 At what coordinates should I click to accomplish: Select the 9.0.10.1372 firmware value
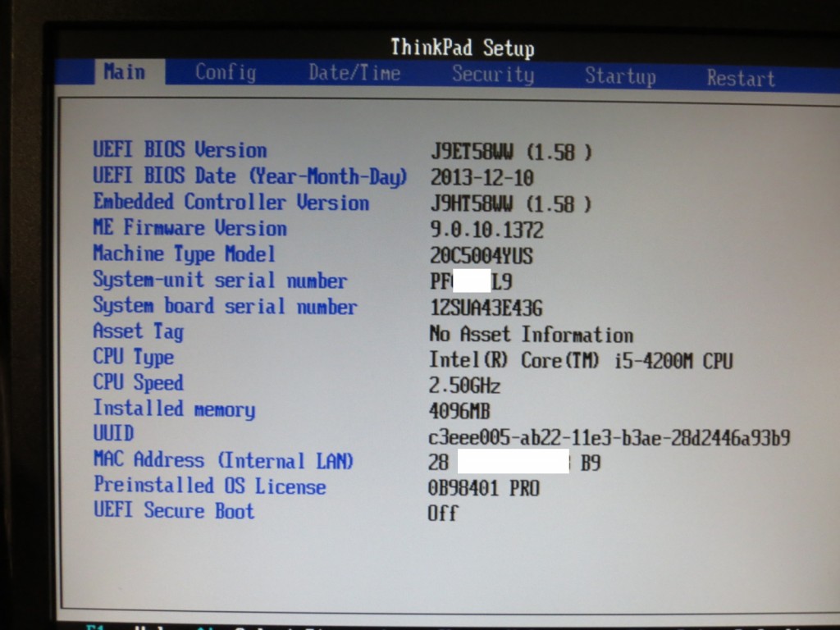pyautogui.click(x=487, y=231)
